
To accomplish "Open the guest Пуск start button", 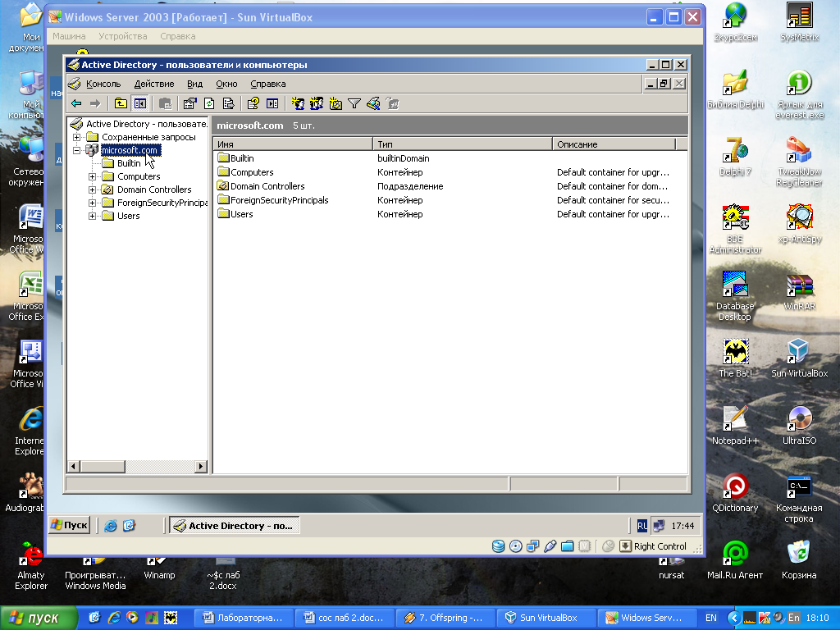I will (70, 525).
